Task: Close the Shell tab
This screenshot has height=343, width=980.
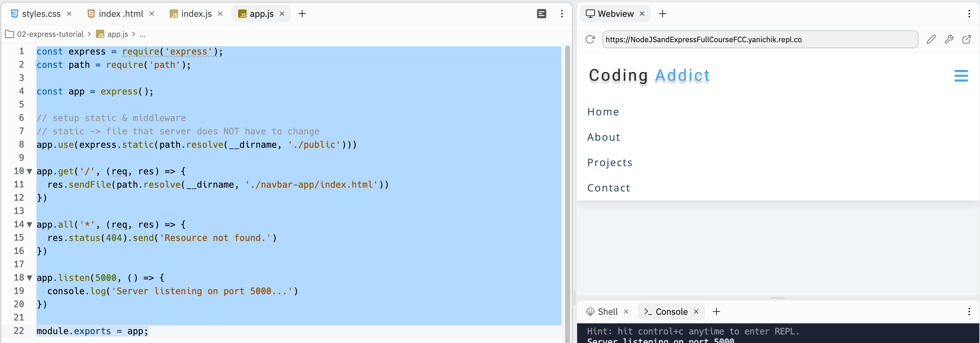Action: 626,312
